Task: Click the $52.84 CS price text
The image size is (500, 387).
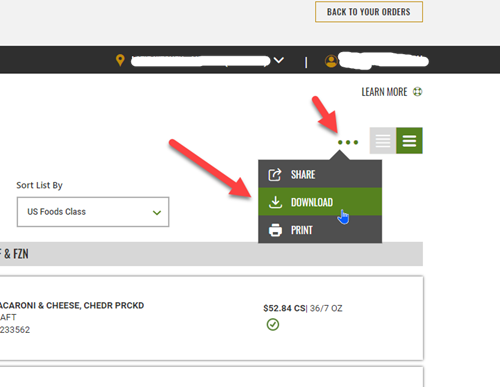Action: [x=284, y=308]
